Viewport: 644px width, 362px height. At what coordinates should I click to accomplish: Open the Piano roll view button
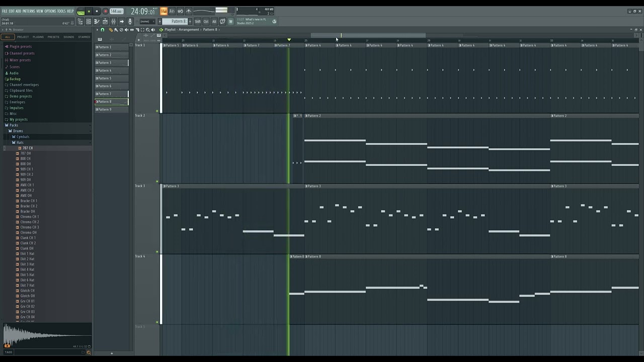click(97, 21)
